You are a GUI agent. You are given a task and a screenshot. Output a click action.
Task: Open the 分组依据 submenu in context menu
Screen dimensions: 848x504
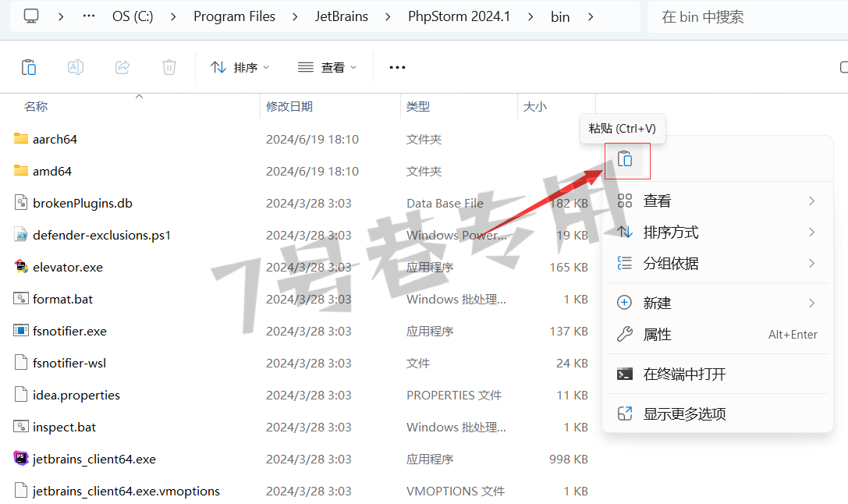click(717, 264)
